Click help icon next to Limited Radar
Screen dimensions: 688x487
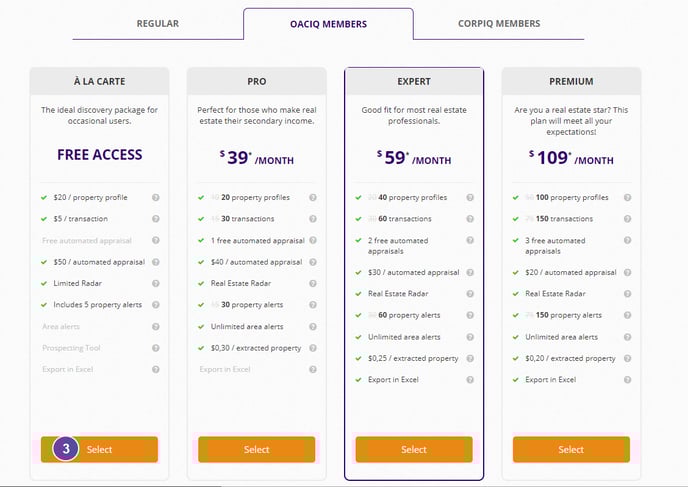coord(156,283)
